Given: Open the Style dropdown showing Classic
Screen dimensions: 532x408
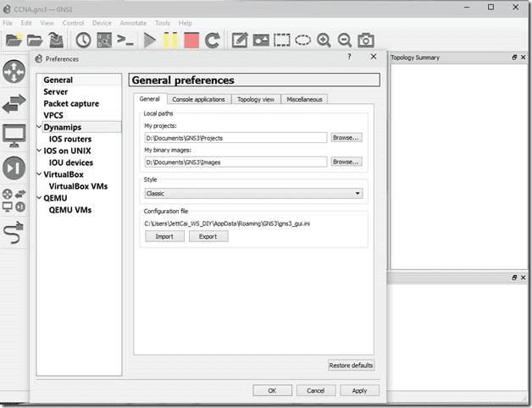Looking at the screenshot, I should [x=254, y=193].
